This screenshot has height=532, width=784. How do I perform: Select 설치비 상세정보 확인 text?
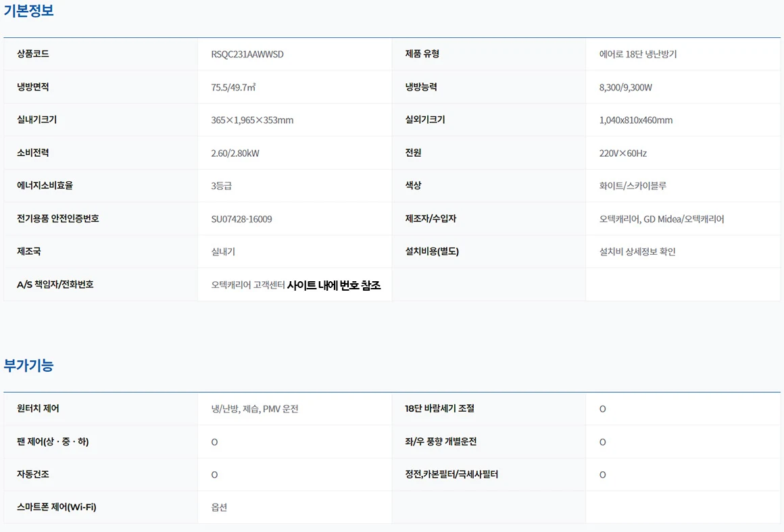click(637, 251)
